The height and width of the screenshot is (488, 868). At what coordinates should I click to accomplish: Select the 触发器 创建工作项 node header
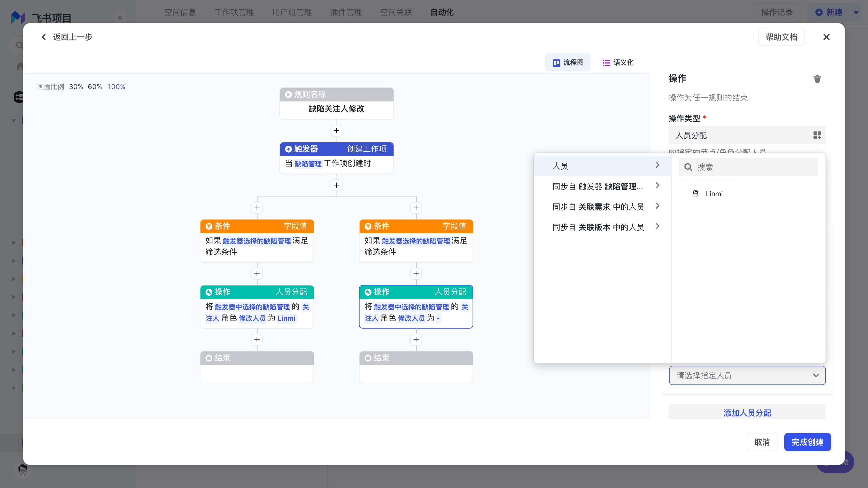coord(336,149)
